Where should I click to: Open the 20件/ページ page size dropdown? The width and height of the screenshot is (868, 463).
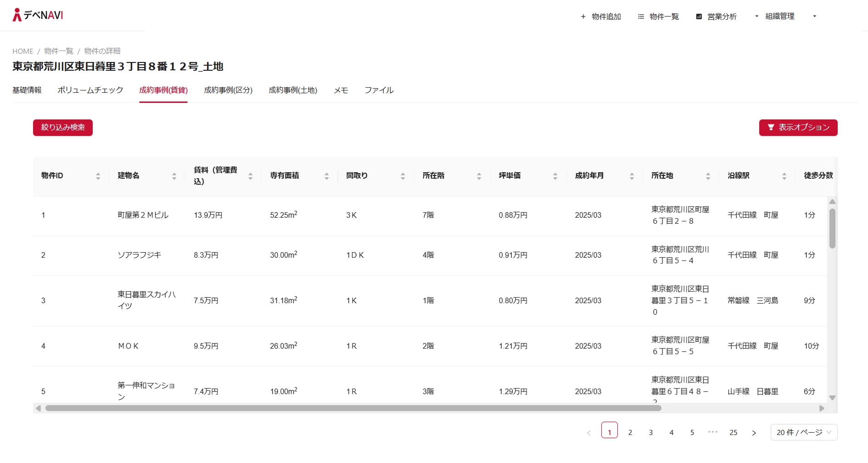(803, 432)
